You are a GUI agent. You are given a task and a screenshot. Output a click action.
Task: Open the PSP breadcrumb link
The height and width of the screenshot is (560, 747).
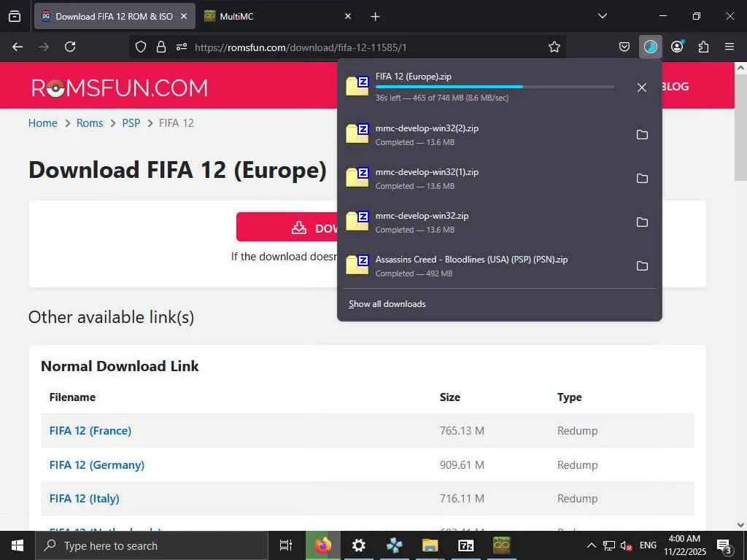point(131,122)
